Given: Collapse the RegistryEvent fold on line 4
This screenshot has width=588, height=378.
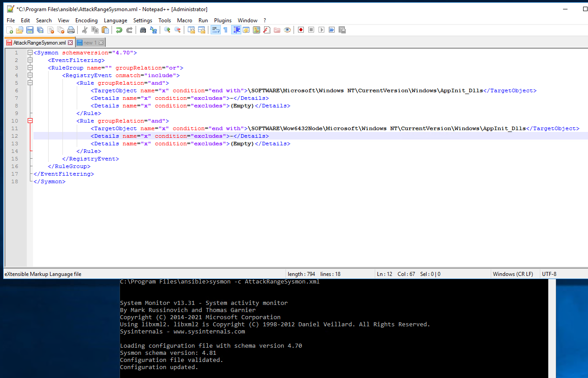Looking at the screenshot, I should (30, 75).
